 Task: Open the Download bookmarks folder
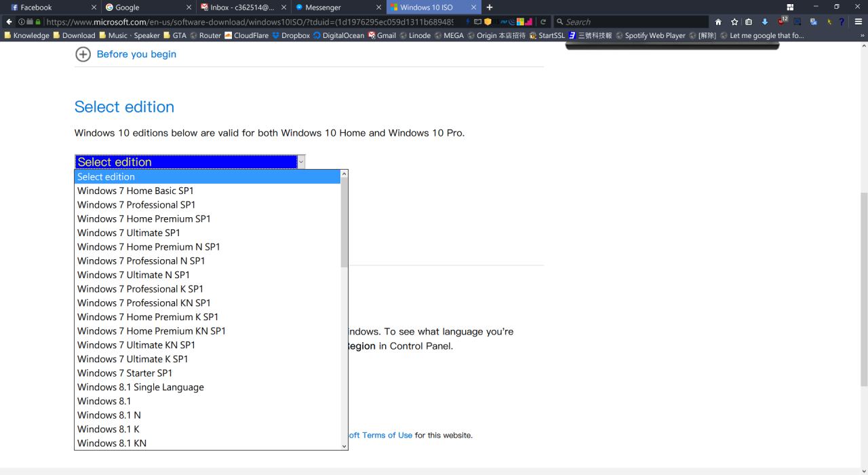pyautogui.click(x=74, y=36)
